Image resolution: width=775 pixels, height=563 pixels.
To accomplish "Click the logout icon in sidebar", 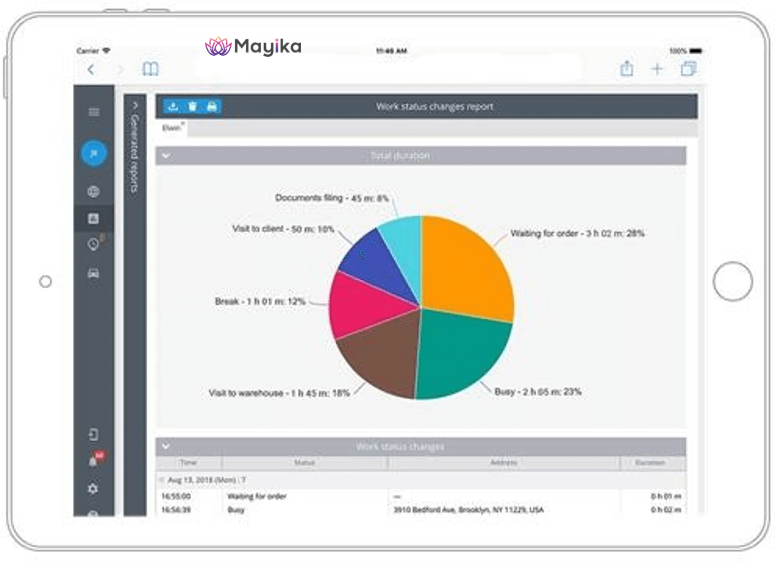I will pyautogui.click(x=94, y=434).
